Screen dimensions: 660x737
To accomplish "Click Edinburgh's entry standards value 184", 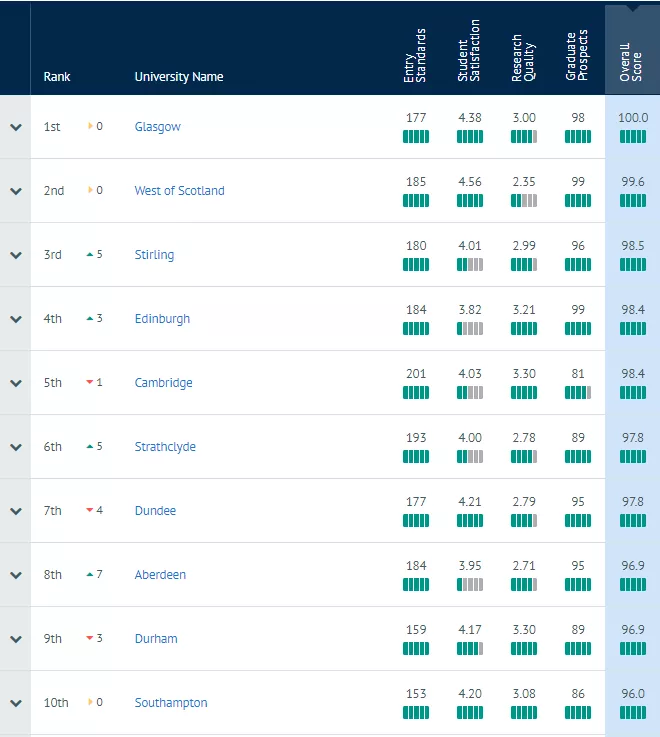I will (x=416, y=310).
